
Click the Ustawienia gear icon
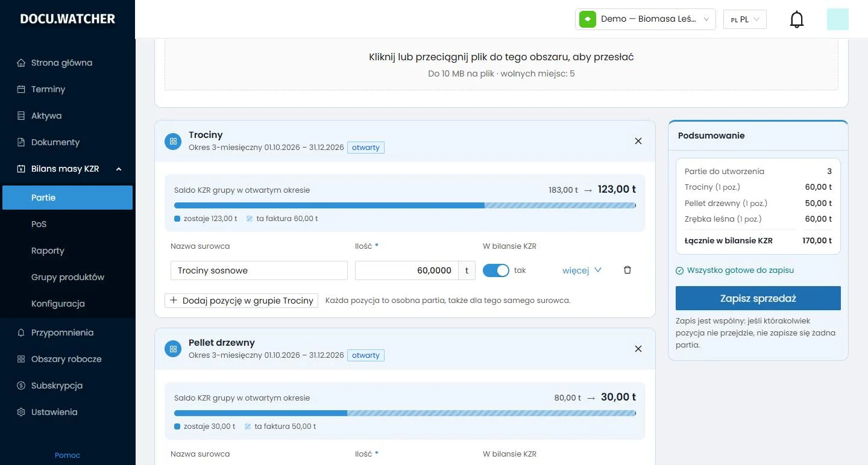tap(21, 412)
